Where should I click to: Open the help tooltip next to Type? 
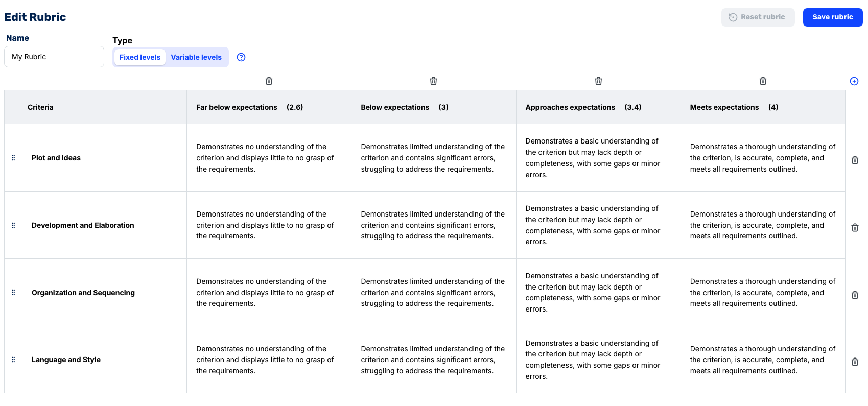(241, 57)
